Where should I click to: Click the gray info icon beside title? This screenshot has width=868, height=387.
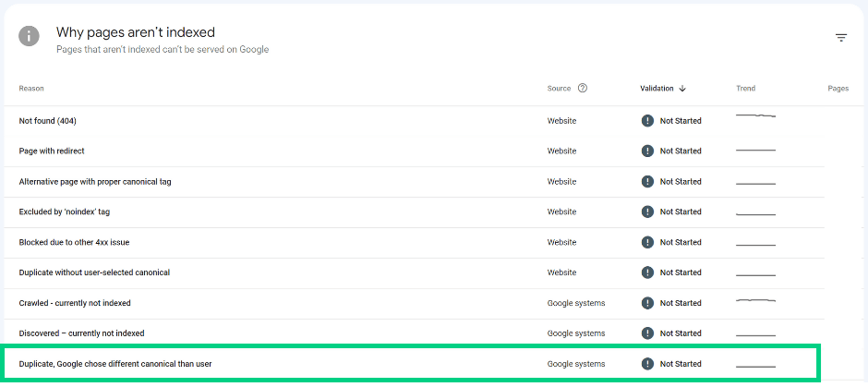point(29,37)
